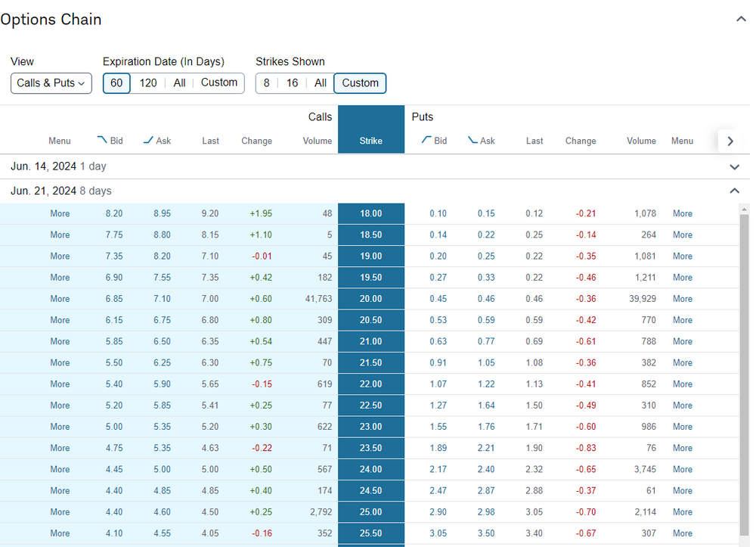The image size is (756, 547).
Task: Select Custom strikes shown option
Action: point(360,83)
